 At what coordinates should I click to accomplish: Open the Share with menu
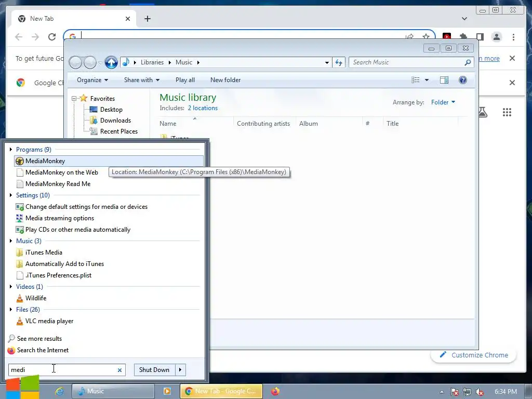click(141, 80)
